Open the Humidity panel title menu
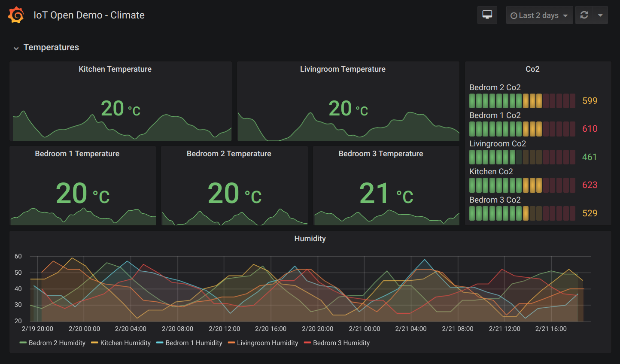This screenshot has height=364, width=620. tap(310, 239)
